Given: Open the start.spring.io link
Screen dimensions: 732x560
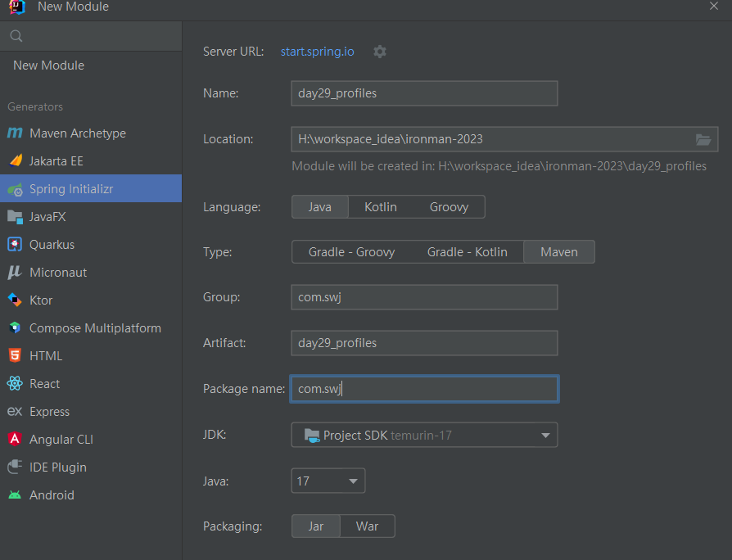Looking at the screenshot, I should pos(318,52).
